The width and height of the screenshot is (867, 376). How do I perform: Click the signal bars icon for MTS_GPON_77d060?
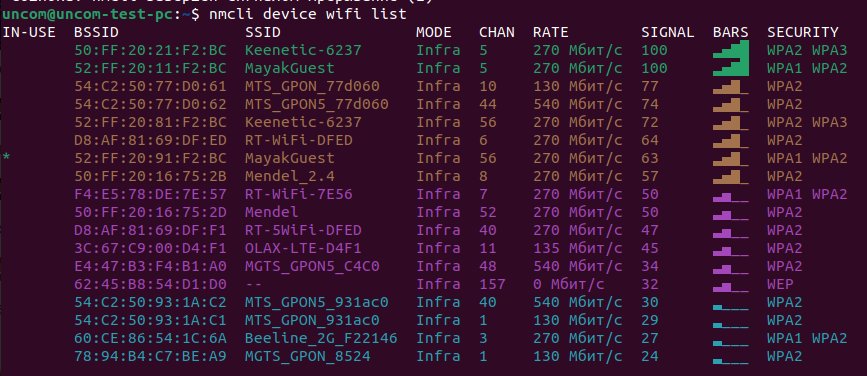(730, 86)
